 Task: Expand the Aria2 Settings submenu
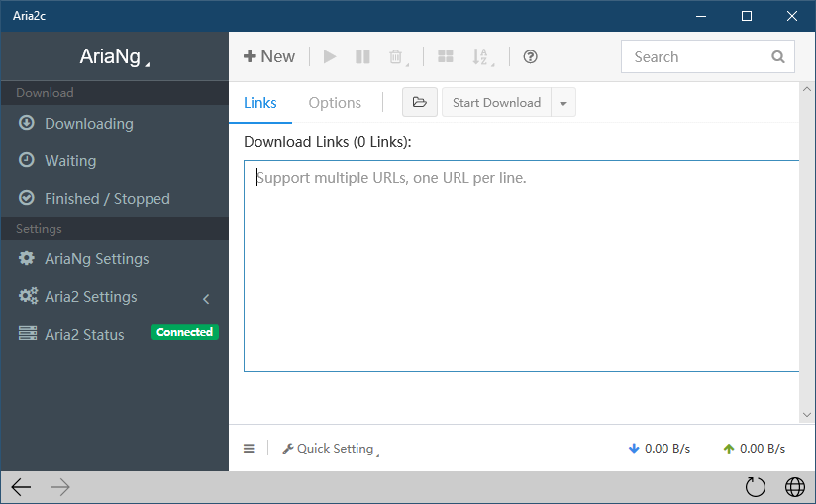click(x=115, y=297)
